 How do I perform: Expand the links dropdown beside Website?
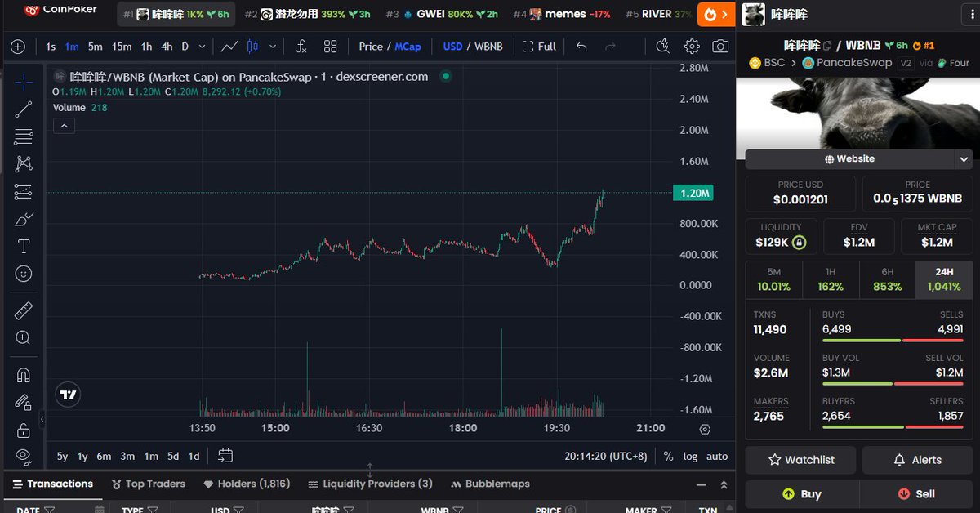click(x=964, y=159)
